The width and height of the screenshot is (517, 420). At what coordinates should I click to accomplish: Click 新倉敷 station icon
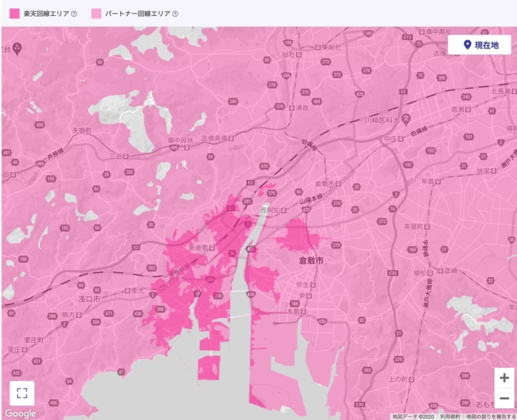213,247
